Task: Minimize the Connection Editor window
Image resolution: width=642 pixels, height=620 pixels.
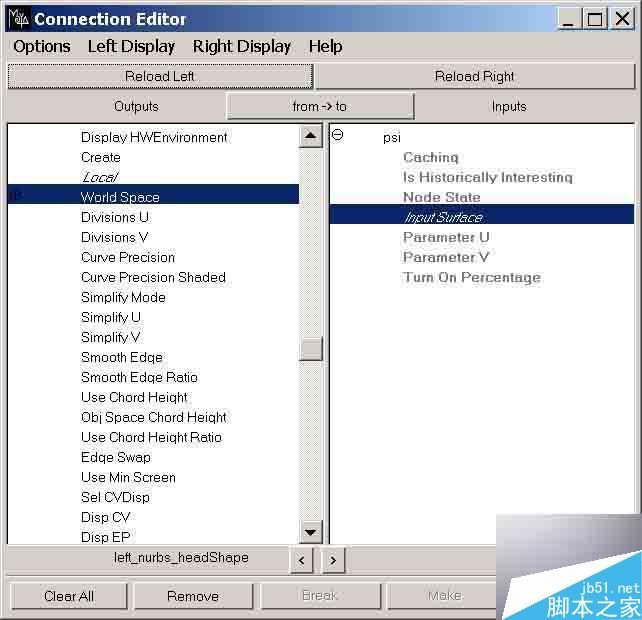Action: pos(568,19)
